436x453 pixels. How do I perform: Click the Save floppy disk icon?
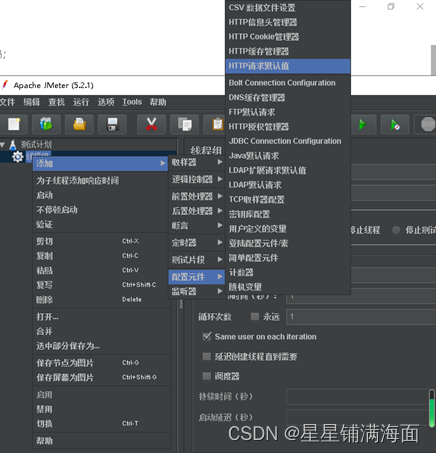pos(112,124)
